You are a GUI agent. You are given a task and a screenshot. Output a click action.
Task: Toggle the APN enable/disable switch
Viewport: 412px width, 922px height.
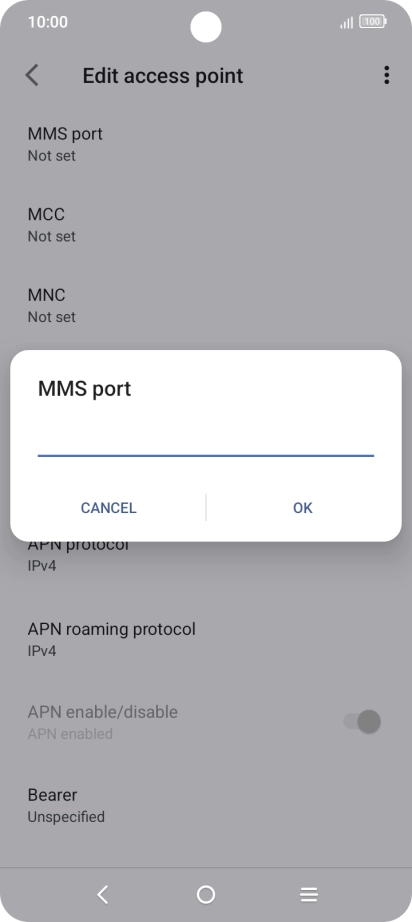(362, 721)
